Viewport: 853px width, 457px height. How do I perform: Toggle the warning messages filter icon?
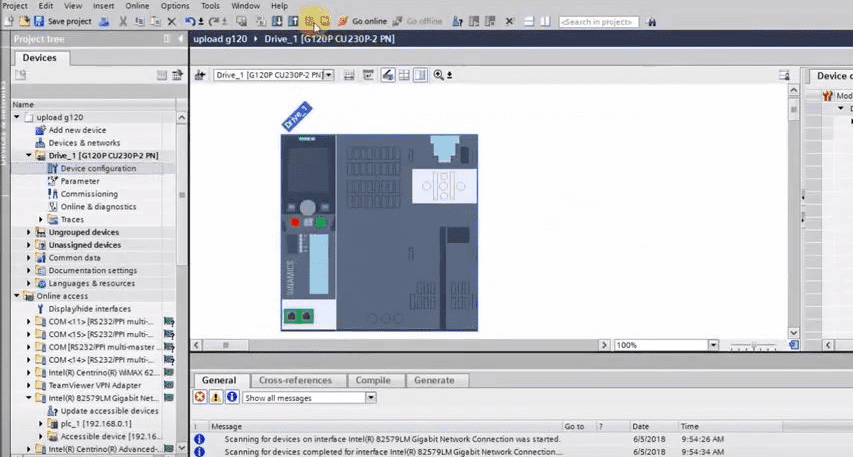pos(216,397)
